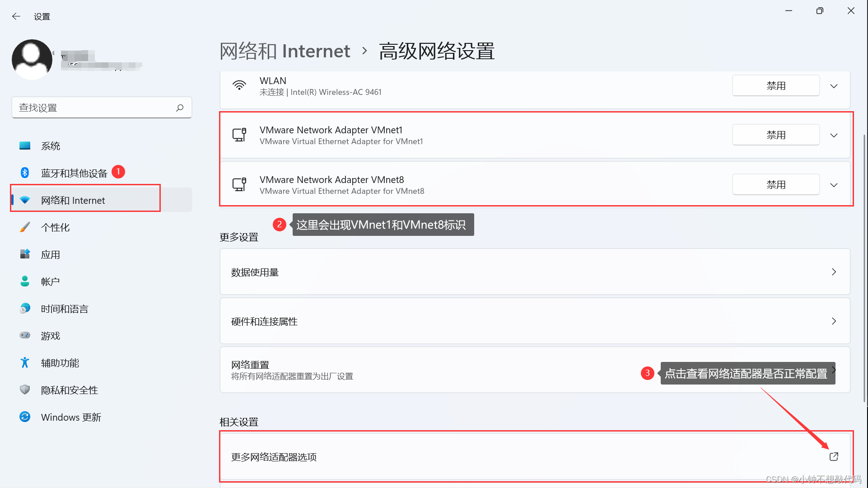Open 隐私和安全性 settings category

point(102,390)
